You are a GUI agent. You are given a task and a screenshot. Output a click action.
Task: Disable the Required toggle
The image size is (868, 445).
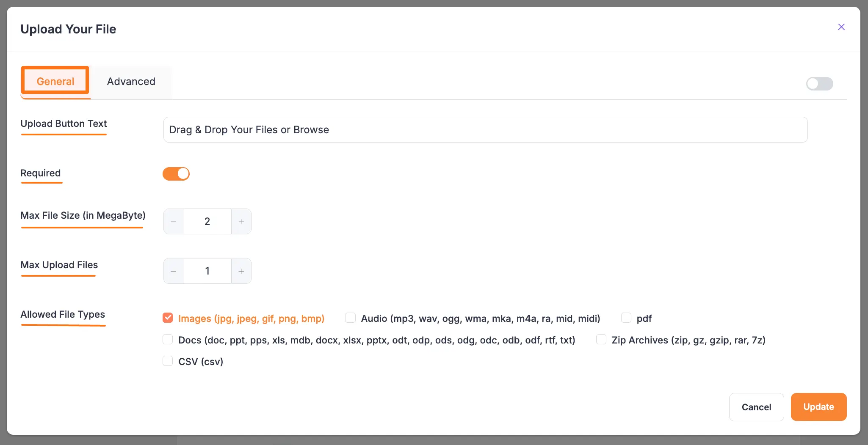(176, 173)
